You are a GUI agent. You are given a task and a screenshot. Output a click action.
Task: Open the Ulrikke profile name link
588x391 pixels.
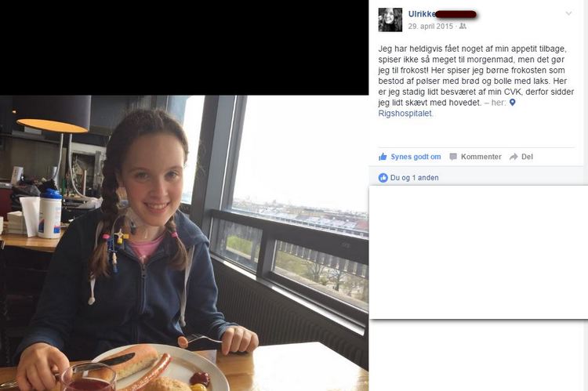coord(422,14)
